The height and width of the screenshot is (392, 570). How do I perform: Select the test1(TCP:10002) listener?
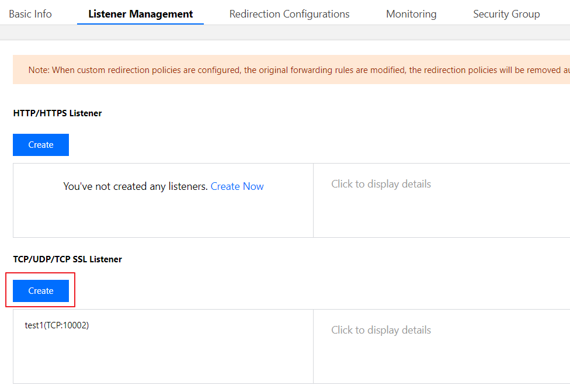(57, 325)
